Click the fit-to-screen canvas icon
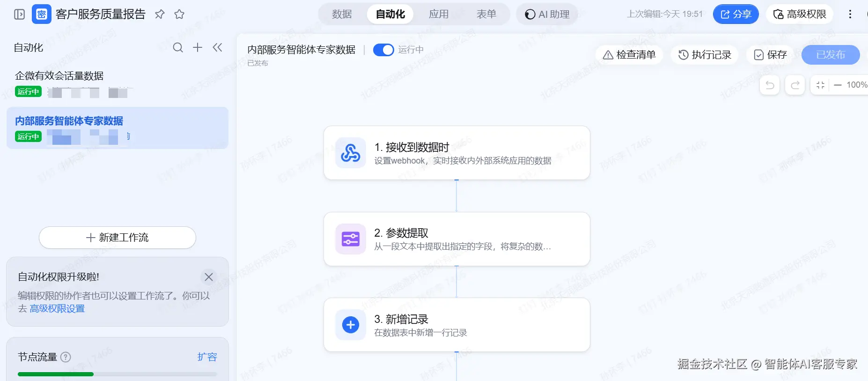The height and width of the screenshot is (381, 868). tap(820, 85)
